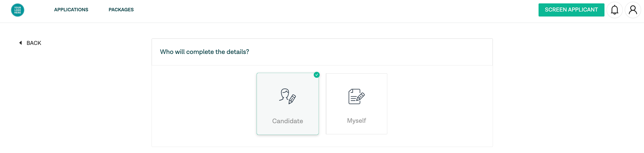644x153 pixels.
Task: Click the Screen Applicant button
Action: click(x=571, y=10)
